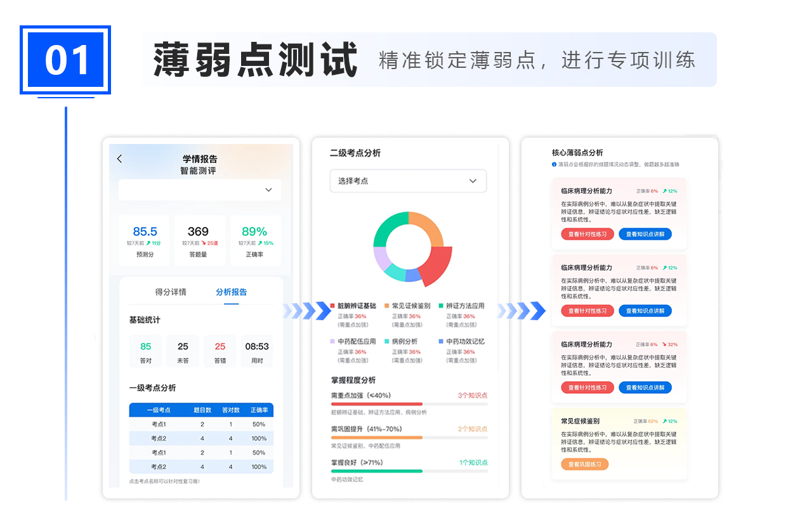Click 查看针对性练习 in the topmost weakness card

tap(587, 234)
